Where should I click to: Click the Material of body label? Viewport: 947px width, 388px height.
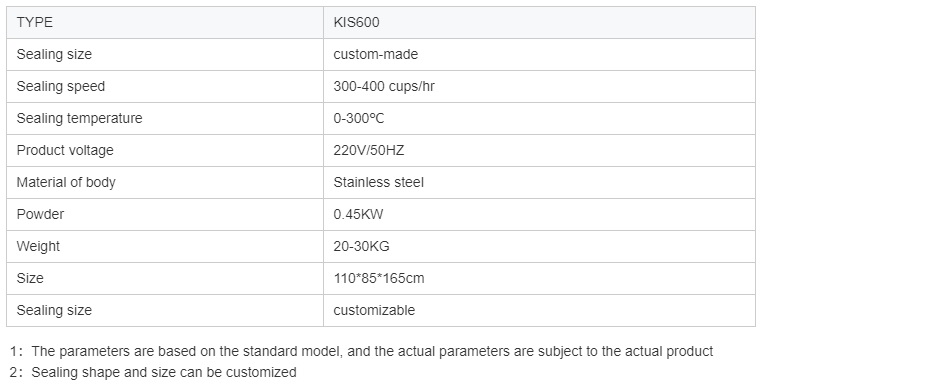66,183
